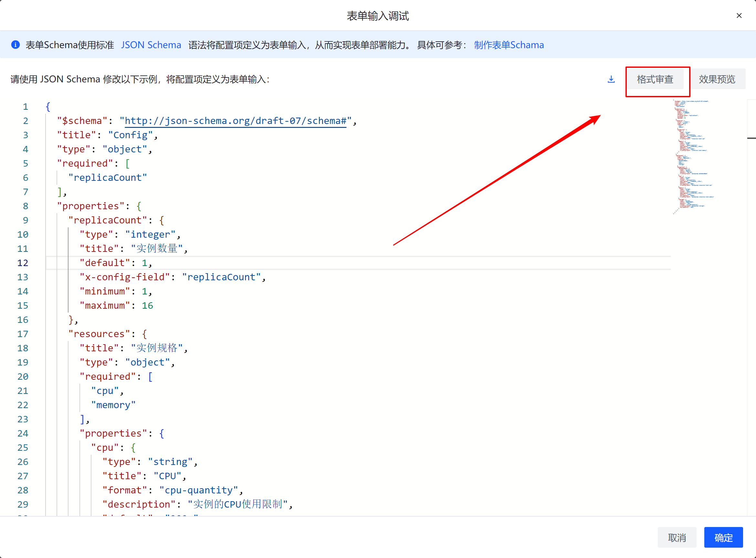Close the 表单输入调试 dialog
The height and width of the screenshot is (558, 756).
(x=739, y=15)
